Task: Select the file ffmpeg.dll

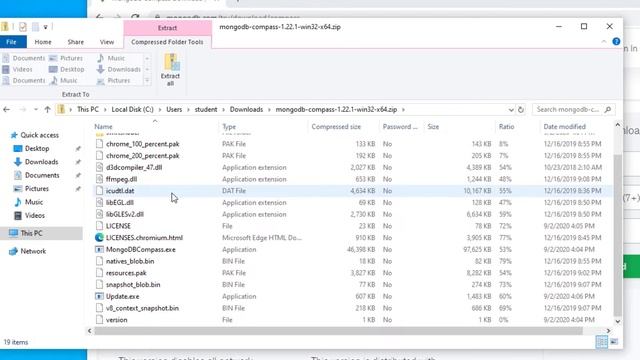Action: (x=121, y=179)
